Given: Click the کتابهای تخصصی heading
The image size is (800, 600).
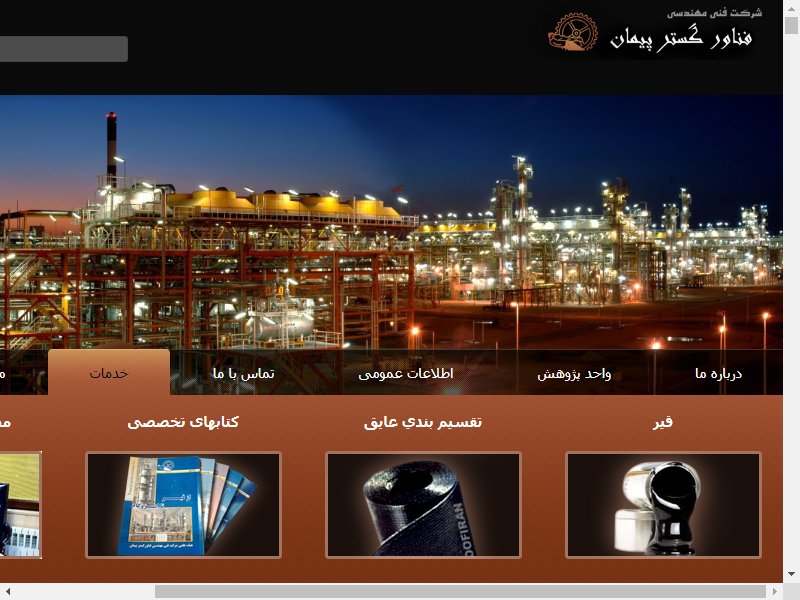Looking at the screenshot, I should click(x=183, y=422).
